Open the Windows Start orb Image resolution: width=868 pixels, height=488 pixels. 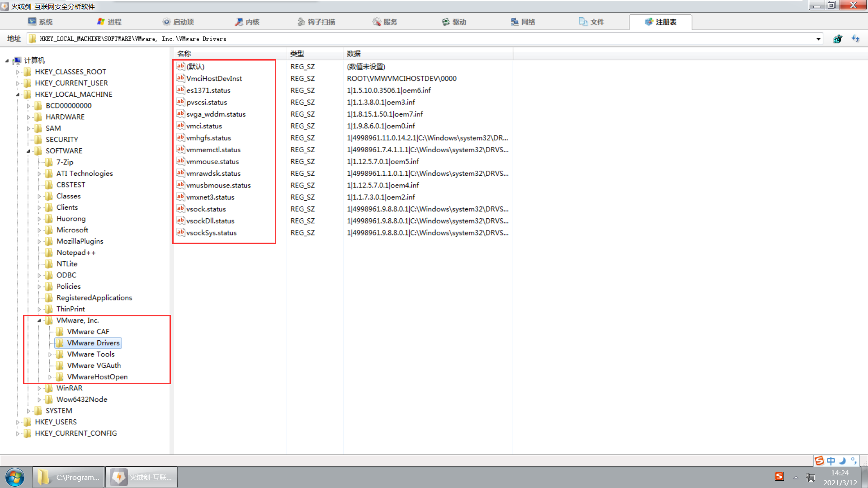coord(15,477)
